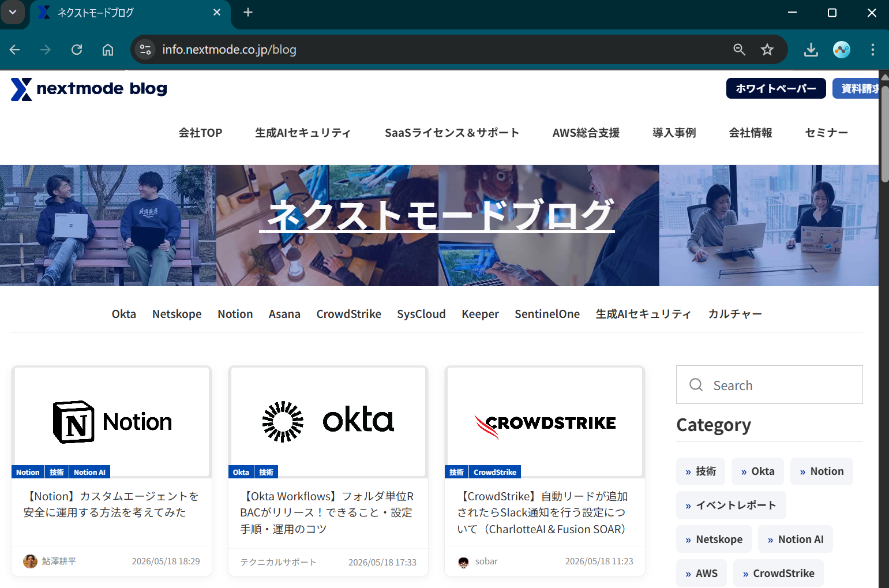Image resolution: width=889 pixels, height=588 pixels.
Task: Select the 生成AIセキュリティ category tab below banner
Action: pyautogui.click(x=644, y=314)
